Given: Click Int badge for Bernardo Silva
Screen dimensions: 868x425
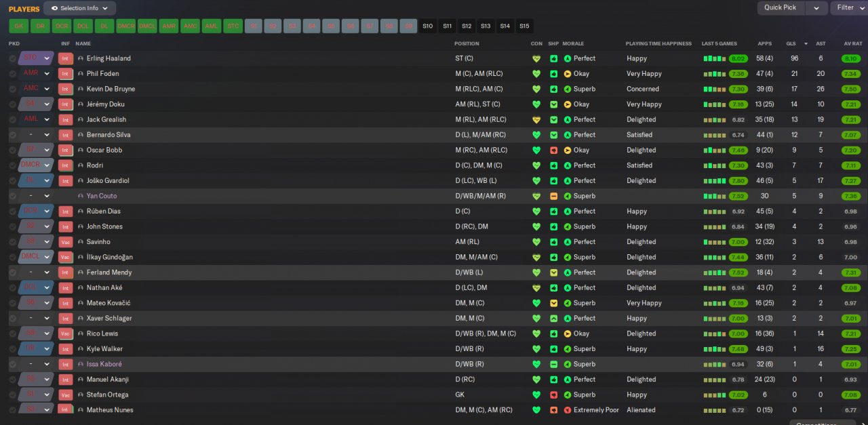Looking at the screenshot, I should 66,135.
